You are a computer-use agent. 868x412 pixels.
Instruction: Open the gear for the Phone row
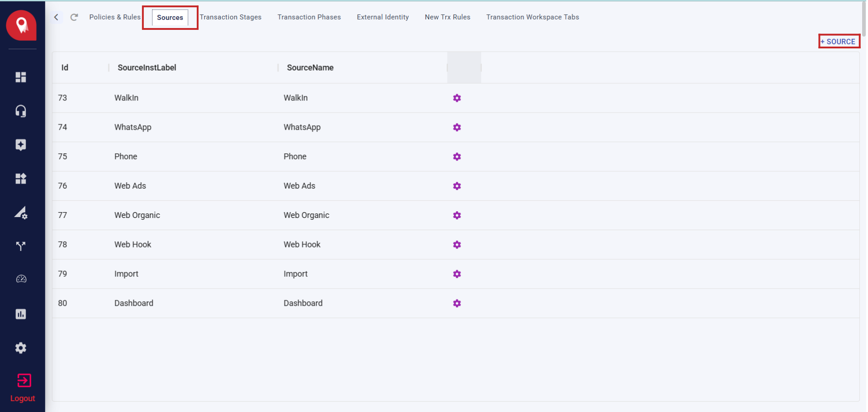pos(457,157)
